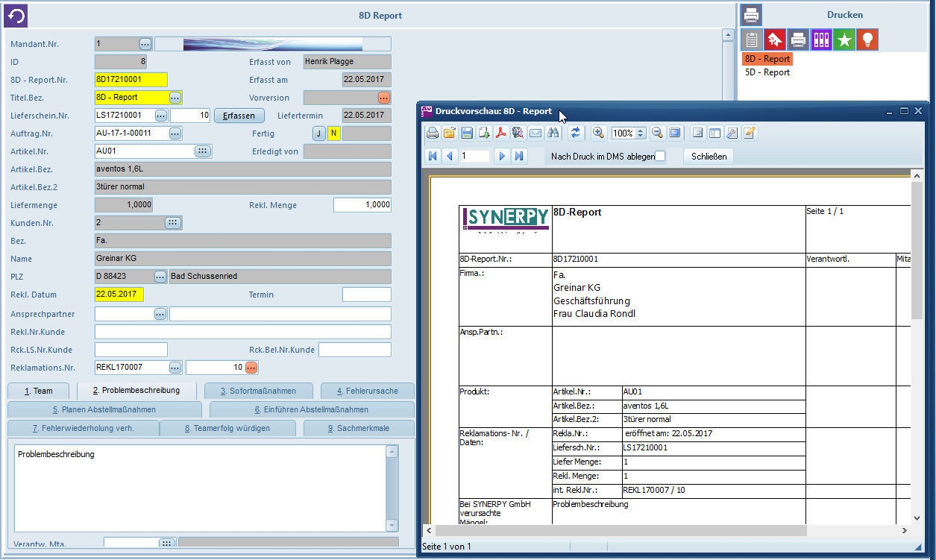Set Fertig to N
The image size is (936, 560).
point(334,133)
